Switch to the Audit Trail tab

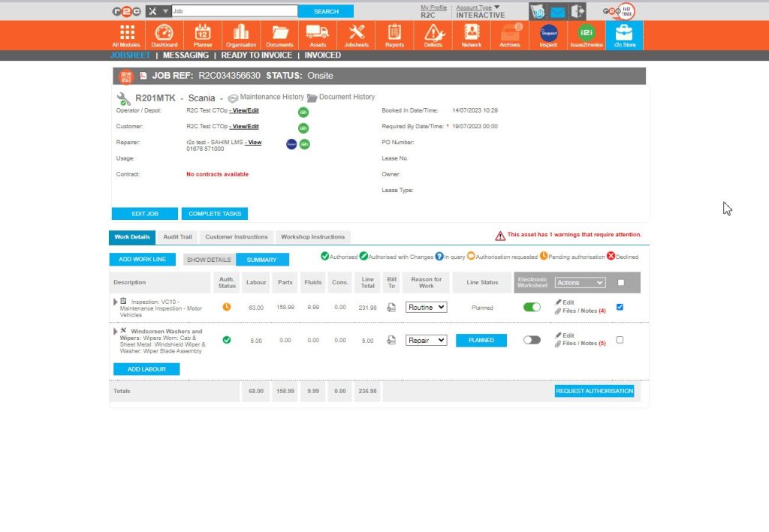point(177,236)
